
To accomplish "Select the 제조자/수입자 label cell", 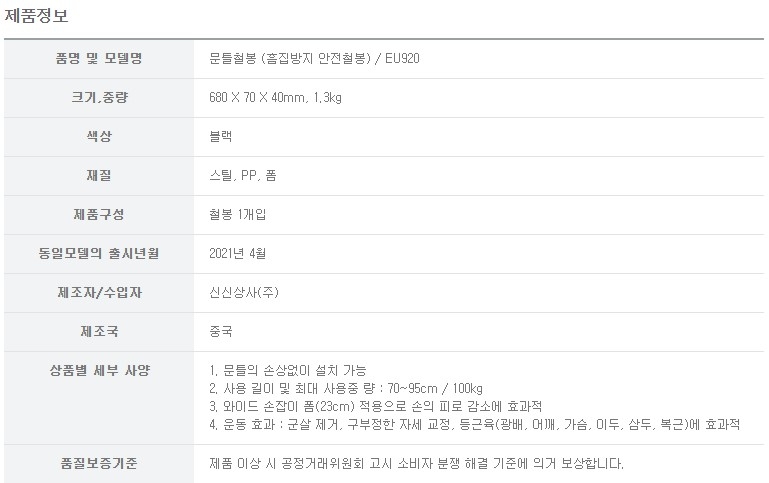I will point(98,292).
